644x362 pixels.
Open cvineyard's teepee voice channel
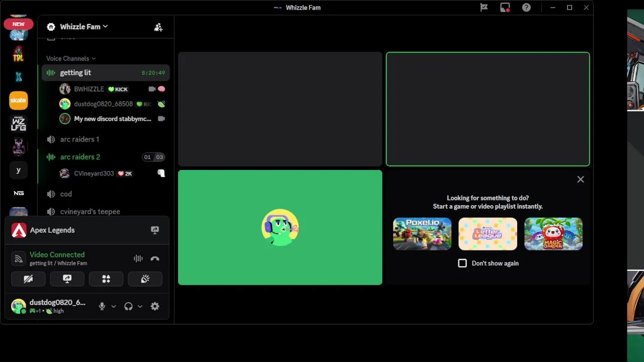coord(106,212)
